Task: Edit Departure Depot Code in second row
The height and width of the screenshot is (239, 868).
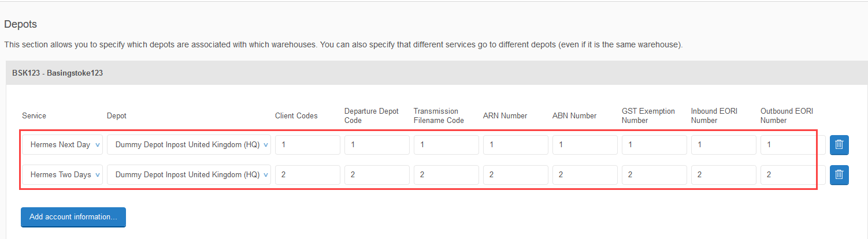Action: (377, 174)
